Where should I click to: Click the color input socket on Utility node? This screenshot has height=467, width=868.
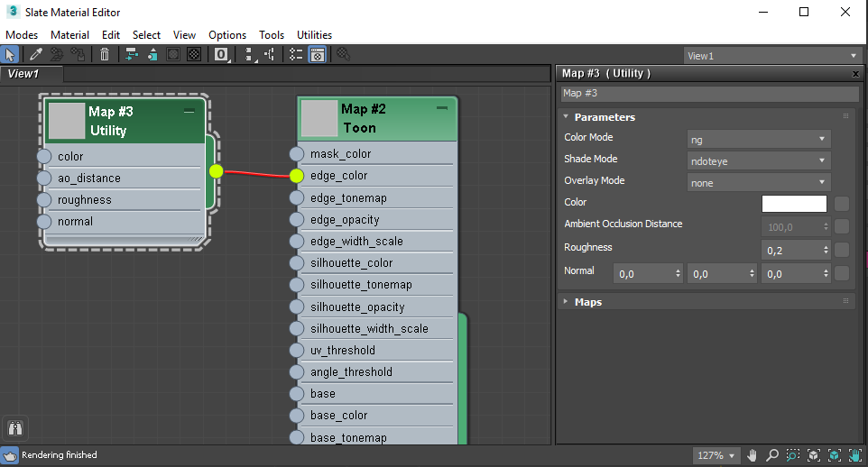point(44,156)
